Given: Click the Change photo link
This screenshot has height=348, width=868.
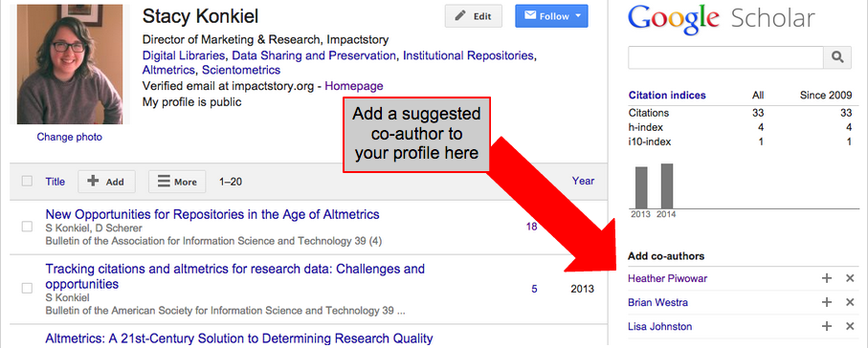Looking at the screenshot, I should [x=69, y=137].
